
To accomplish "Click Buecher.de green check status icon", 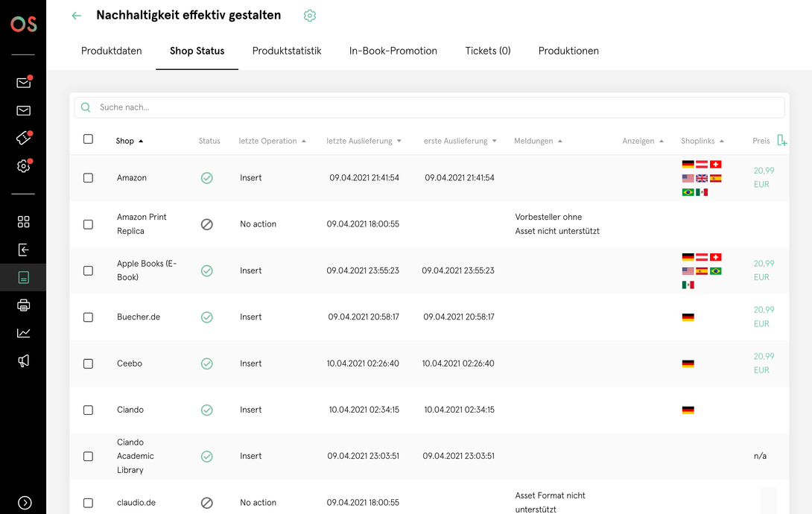I will (x=206, y=317).
